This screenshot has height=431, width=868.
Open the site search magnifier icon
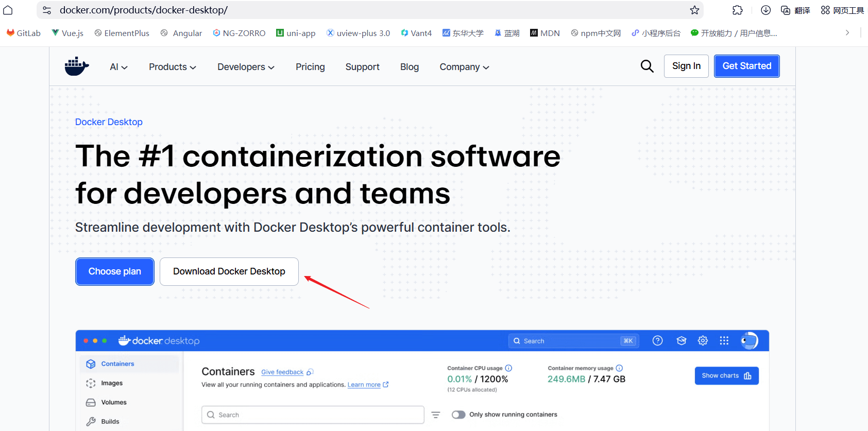[647, 66]
